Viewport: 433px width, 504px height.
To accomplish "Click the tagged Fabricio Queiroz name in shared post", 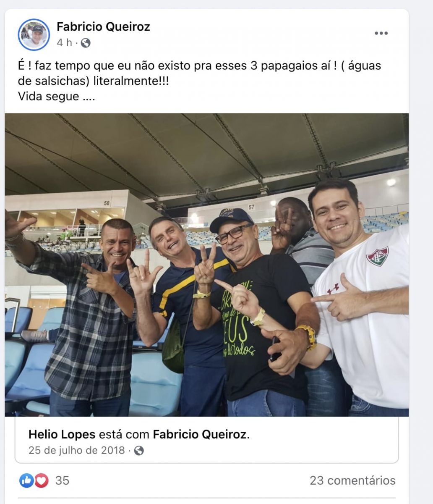I will (x=200, y=434).
